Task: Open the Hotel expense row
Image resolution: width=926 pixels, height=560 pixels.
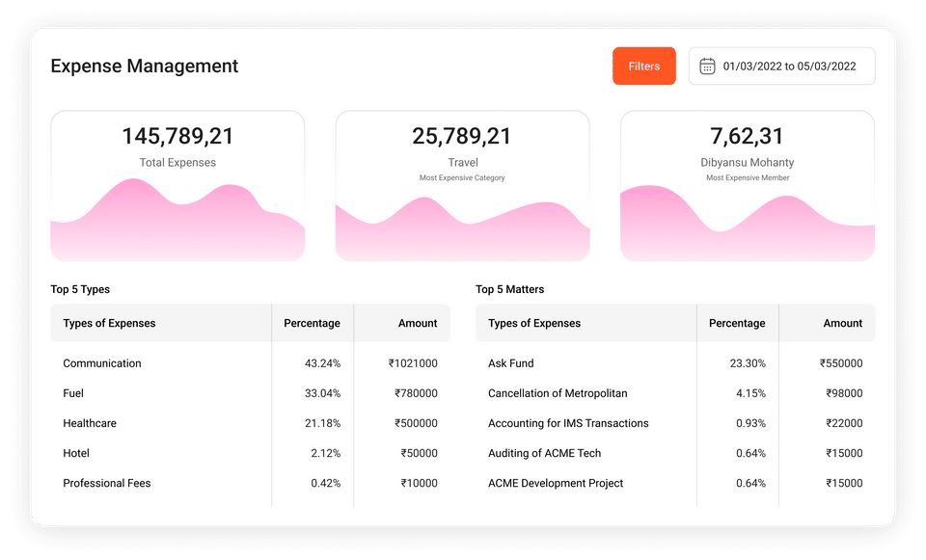Action: (76, 453)
